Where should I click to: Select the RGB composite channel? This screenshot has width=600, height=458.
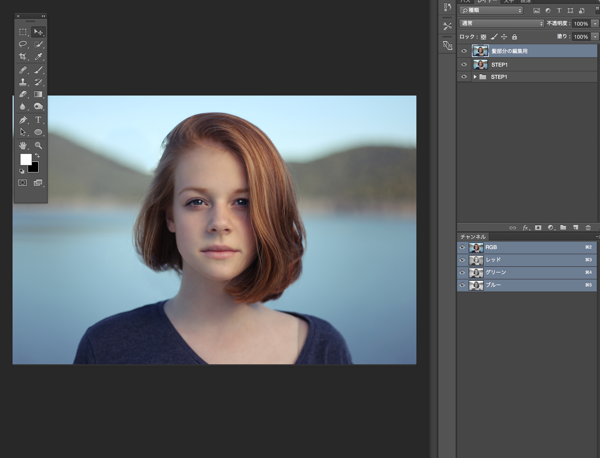527,248
